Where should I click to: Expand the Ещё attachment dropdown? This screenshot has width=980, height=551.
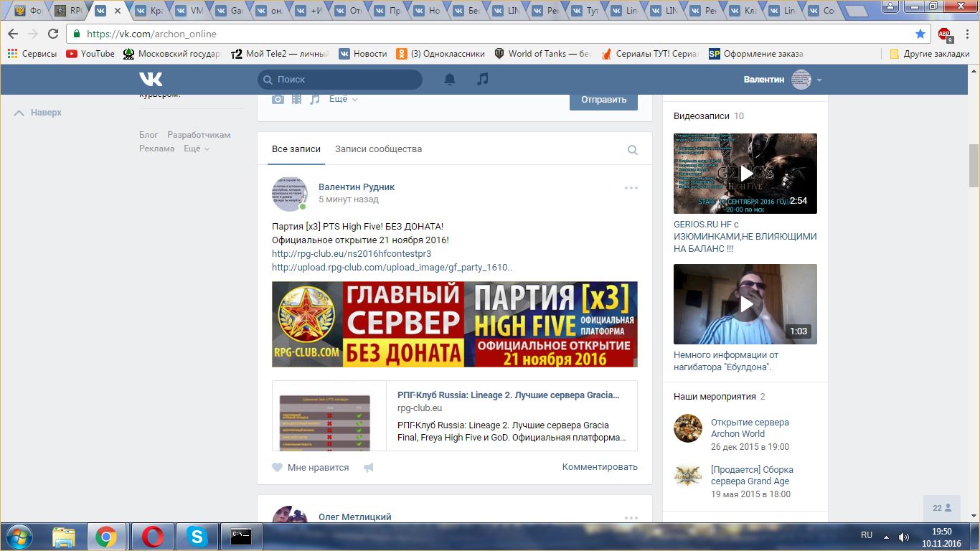[343, 100]
